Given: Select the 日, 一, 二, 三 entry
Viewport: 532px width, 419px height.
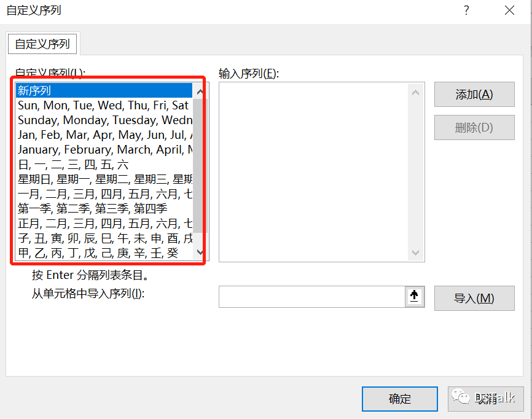Looking at the screenshot, I should [74, 165].
